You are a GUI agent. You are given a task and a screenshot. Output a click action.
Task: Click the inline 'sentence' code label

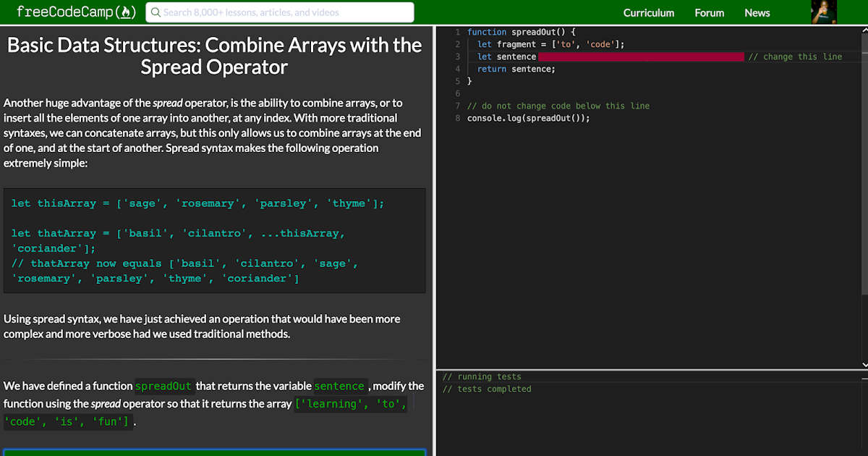pyautogui.click(x=340, y=386)
